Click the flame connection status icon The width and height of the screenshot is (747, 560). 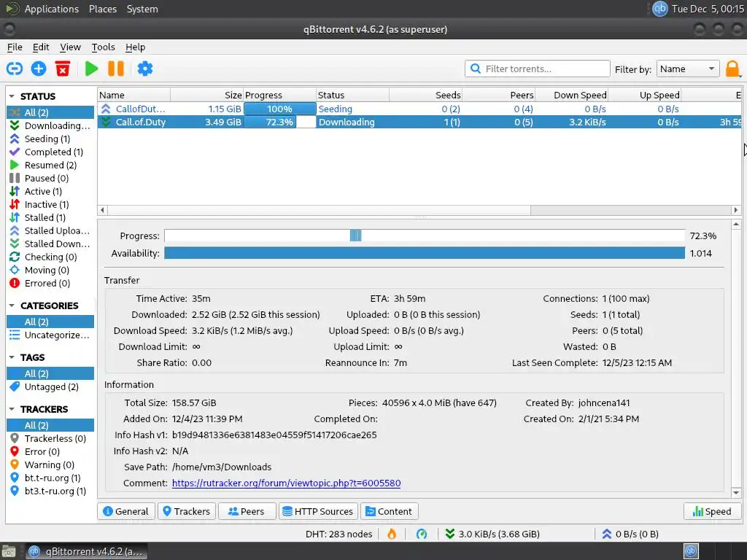click(x=392, y=534)
